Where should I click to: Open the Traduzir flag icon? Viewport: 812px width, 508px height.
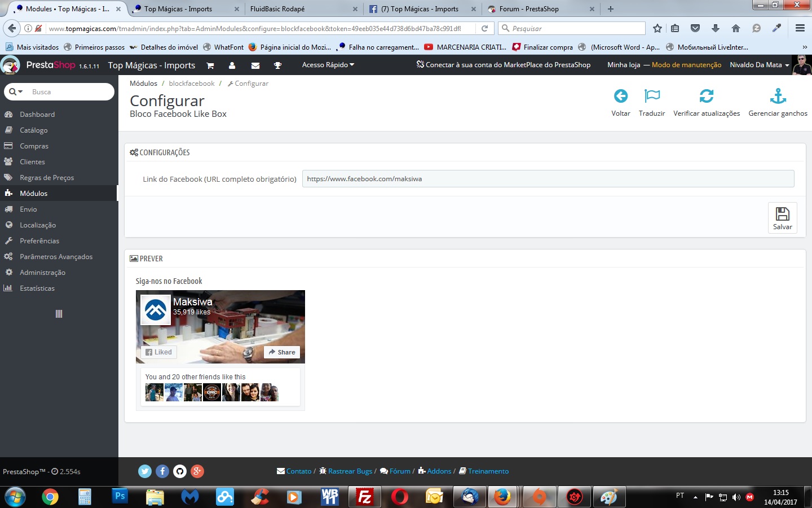(652, 96)
